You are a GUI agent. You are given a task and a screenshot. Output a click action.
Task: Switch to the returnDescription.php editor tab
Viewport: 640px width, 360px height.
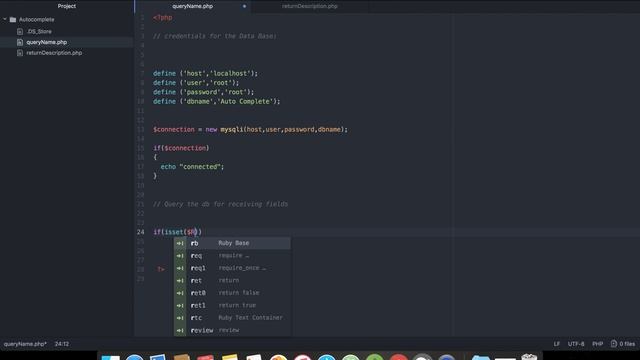310,6
